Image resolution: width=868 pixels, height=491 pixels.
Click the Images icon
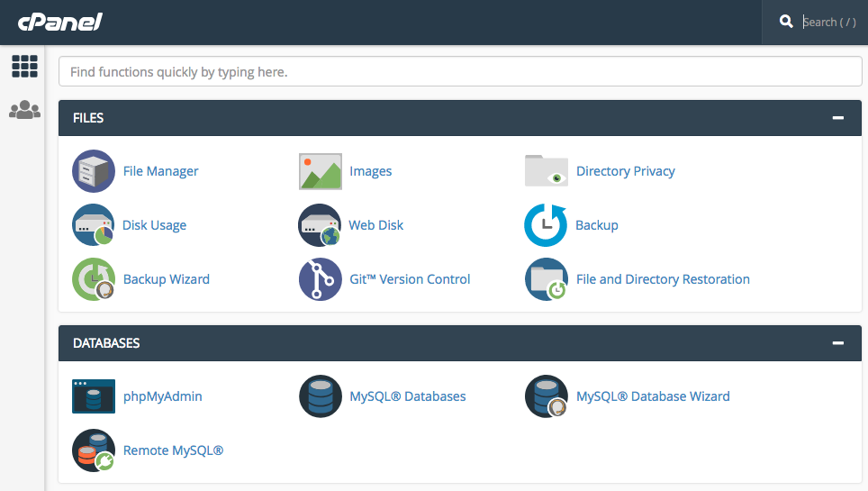(321, 171)
